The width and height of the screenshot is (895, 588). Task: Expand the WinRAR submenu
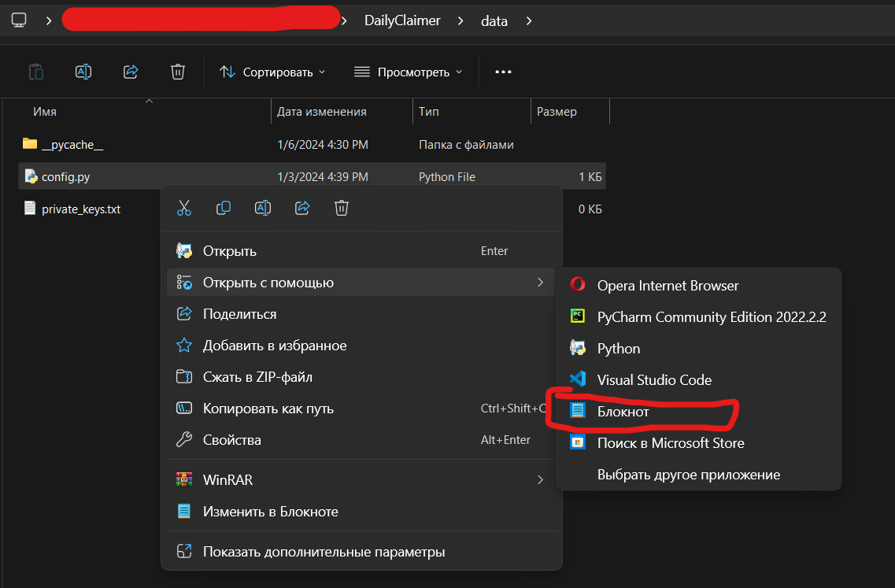(x=362, y=479)
